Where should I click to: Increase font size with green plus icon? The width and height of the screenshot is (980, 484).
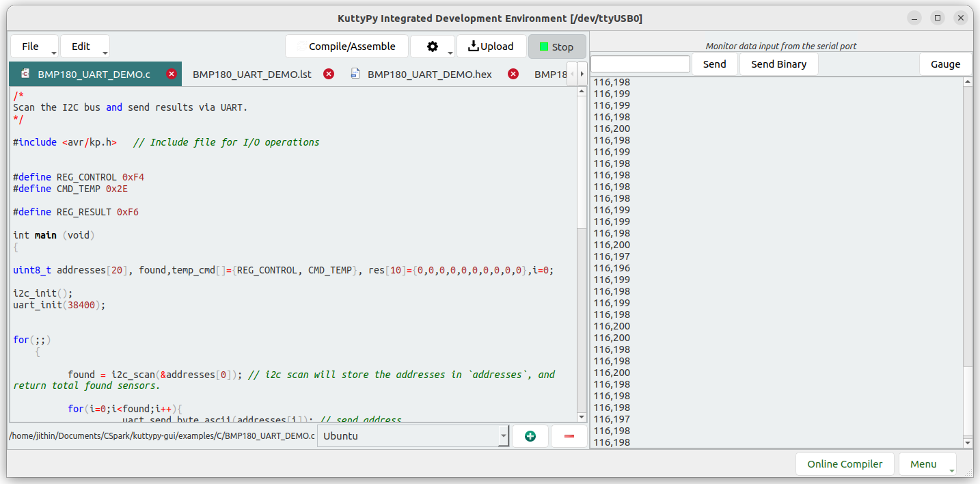point(530,436)
